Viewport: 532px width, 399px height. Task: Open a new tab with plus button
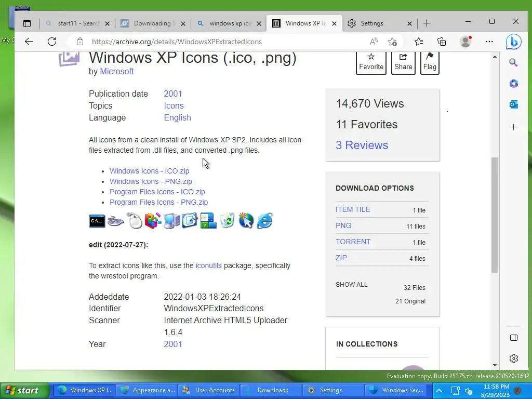427,23
